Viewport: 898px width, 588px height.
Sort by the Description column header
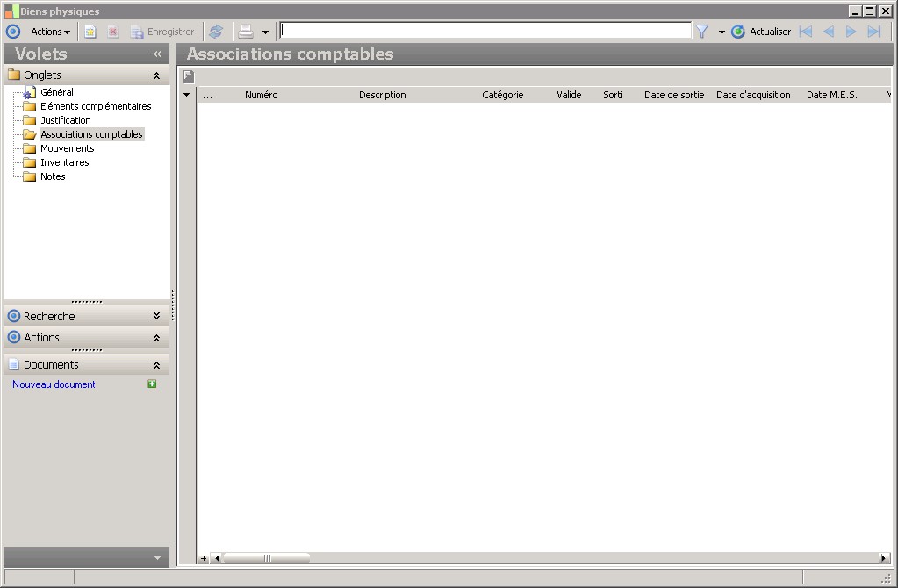383,95
